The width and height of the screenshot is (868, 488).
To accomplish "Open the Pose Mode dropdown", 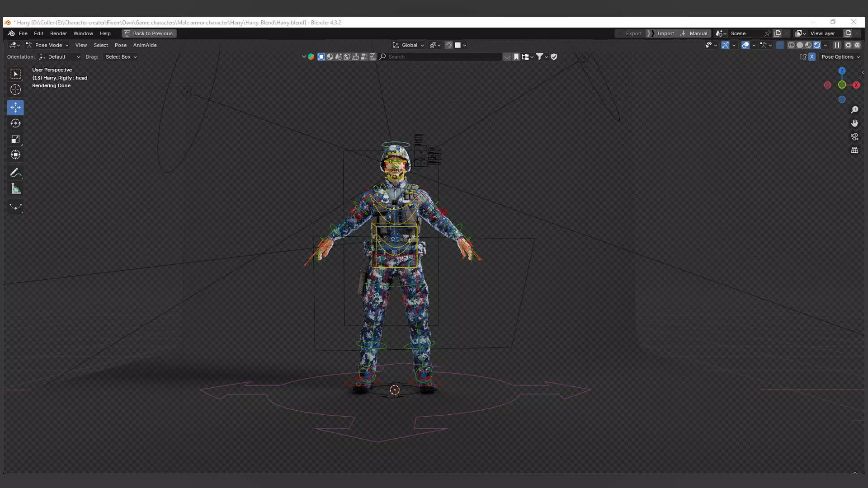I will tap(47, 45).
